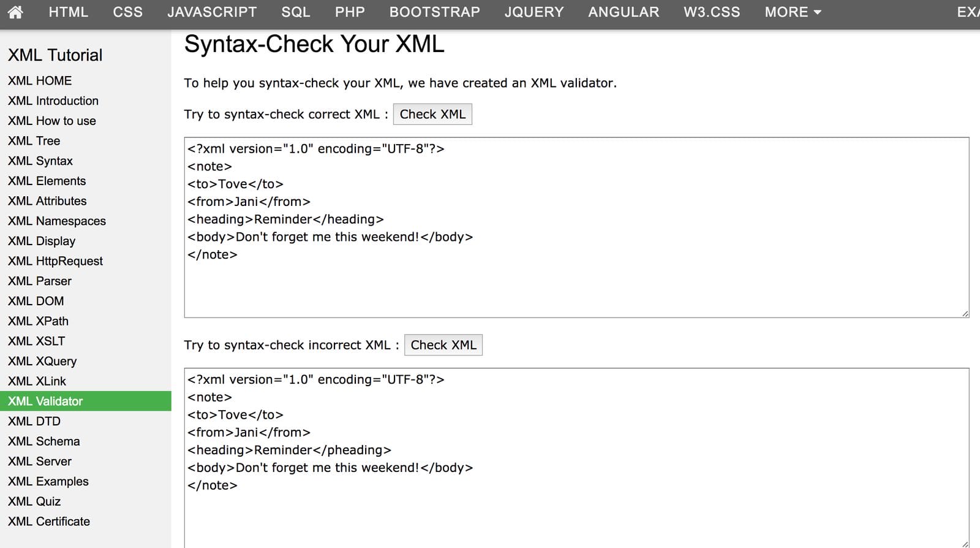Switch to the W3.CSS top menu item
Viewport: 980px width, 548px height.
[712, 12]
